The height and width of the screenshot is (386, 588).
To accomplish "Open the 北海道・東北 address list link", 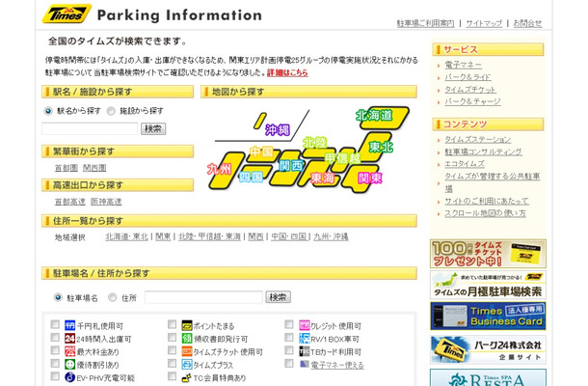I will pos(127,236).
